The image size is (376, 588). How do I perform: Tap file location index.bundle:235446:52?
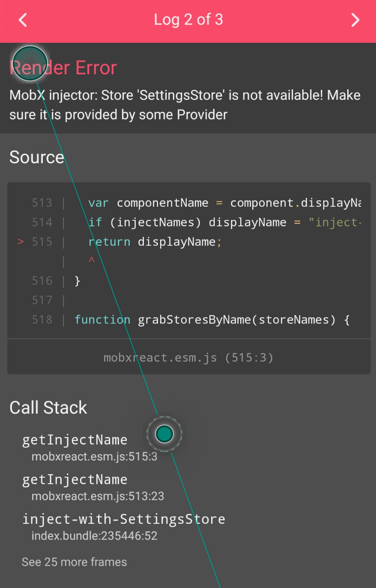(x=95, y=536)
